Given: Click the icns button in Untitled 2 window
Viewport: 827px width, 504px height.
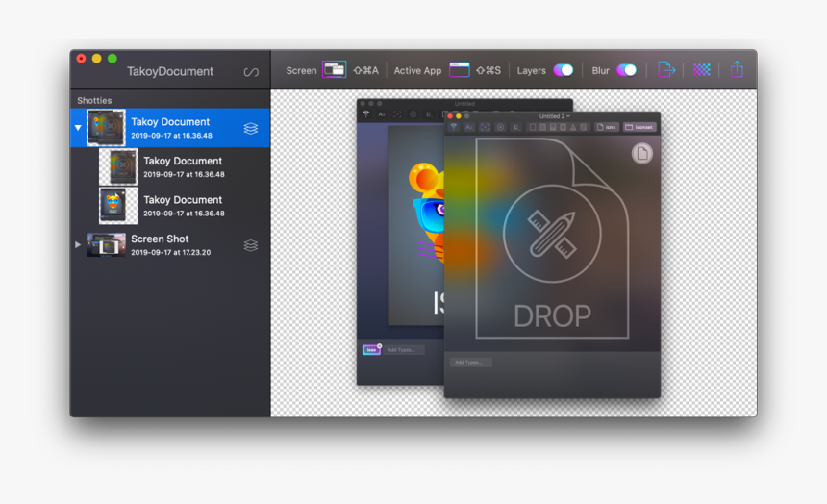Looking at the screenshot, I should click(607, 127).
